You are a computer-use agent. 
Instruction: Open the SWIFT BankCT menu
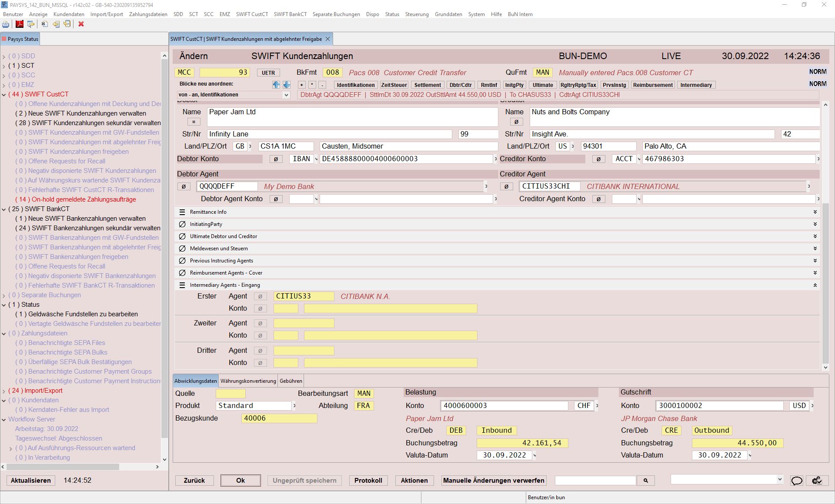point(290,14)
